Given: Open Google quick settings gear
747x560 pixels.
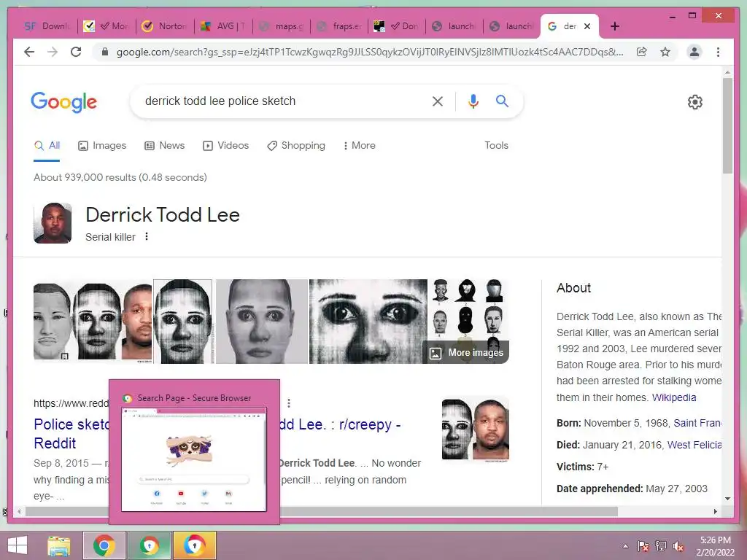Looking at the screenshot, I should click(695, 102).
